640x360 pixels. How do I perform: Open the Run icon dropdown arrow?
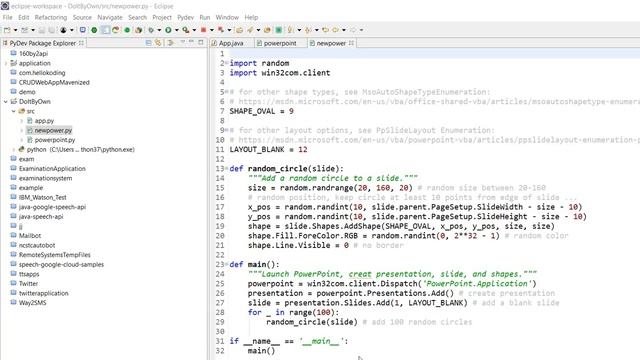(176, 30)
